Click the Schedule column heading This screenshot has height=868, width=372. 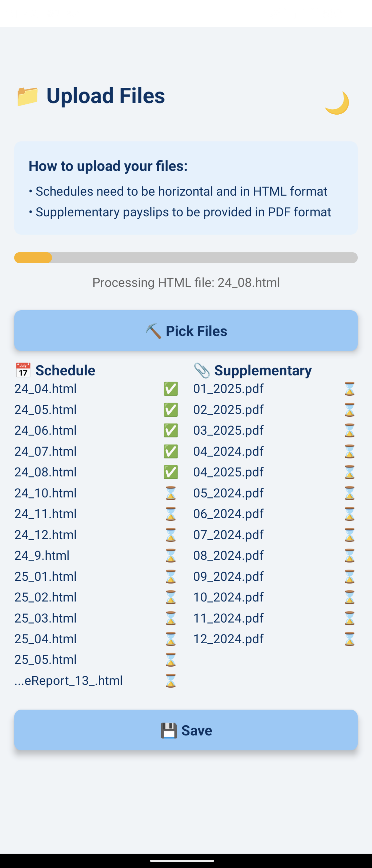point(65,370)
